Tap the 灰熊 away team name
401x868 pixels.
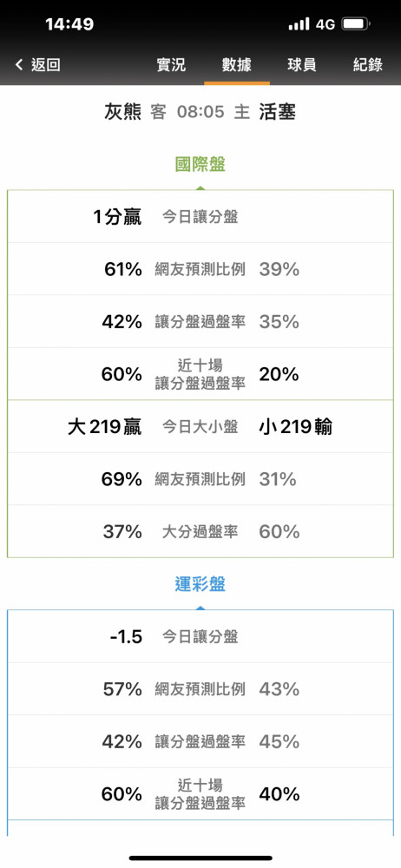[x=123, y=112]
